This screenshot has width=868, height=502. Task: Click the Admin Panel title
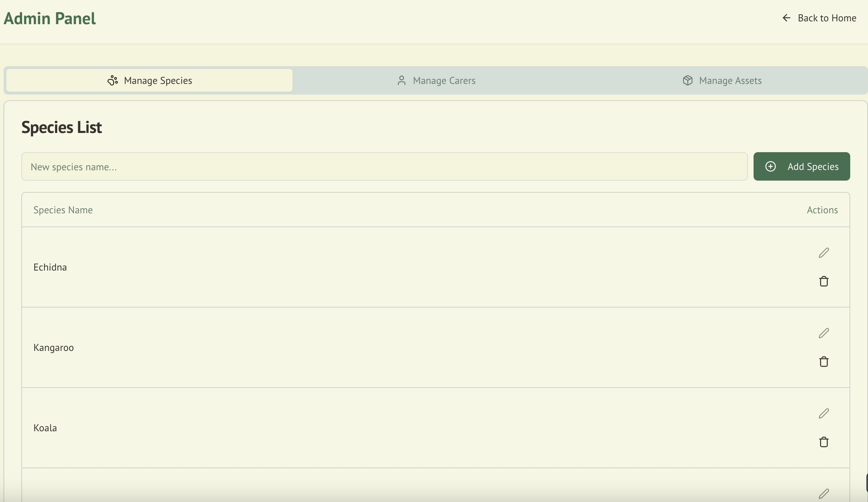click(x=50, y=18)
